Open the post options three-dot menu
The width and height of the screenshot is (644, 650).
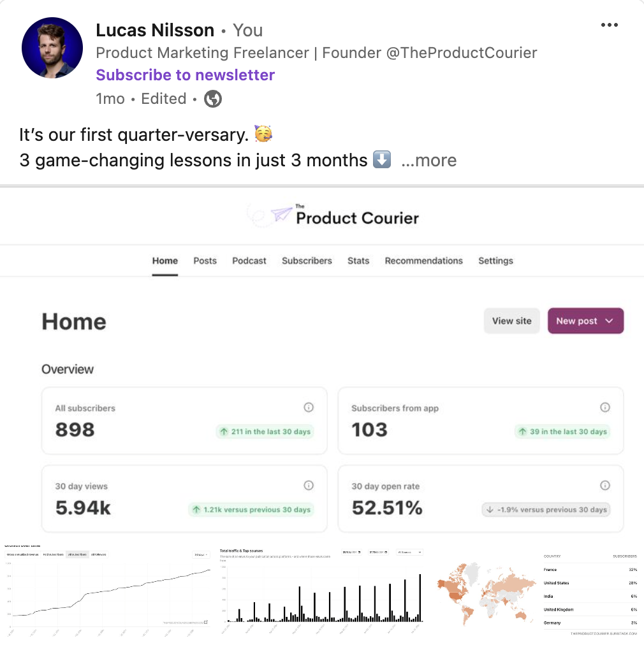(x=610, y=25)
